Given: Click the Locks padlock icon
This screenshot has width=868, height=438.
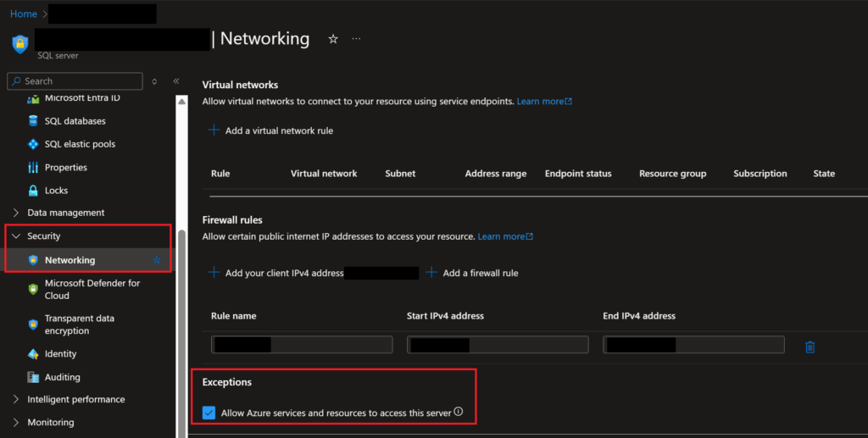Looking at the screenshot, I should tap(33, 191).
